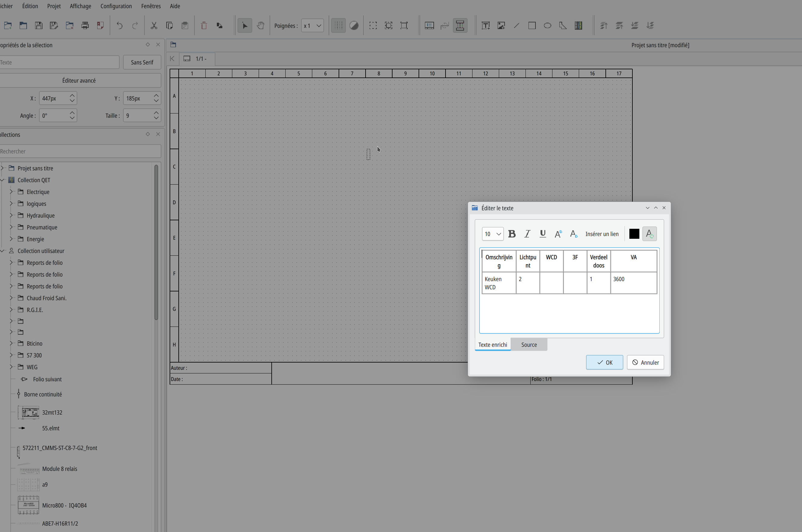
Task: Click the Annuler button
Action: [645, 362]
